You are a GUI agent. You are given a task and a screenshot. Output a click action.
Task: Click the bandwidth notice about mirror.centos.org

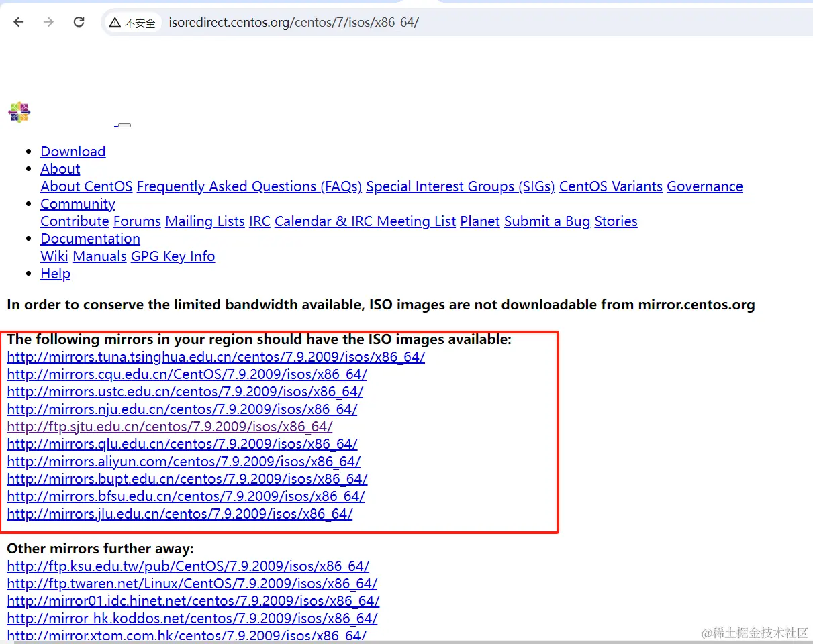coord(381,305)
